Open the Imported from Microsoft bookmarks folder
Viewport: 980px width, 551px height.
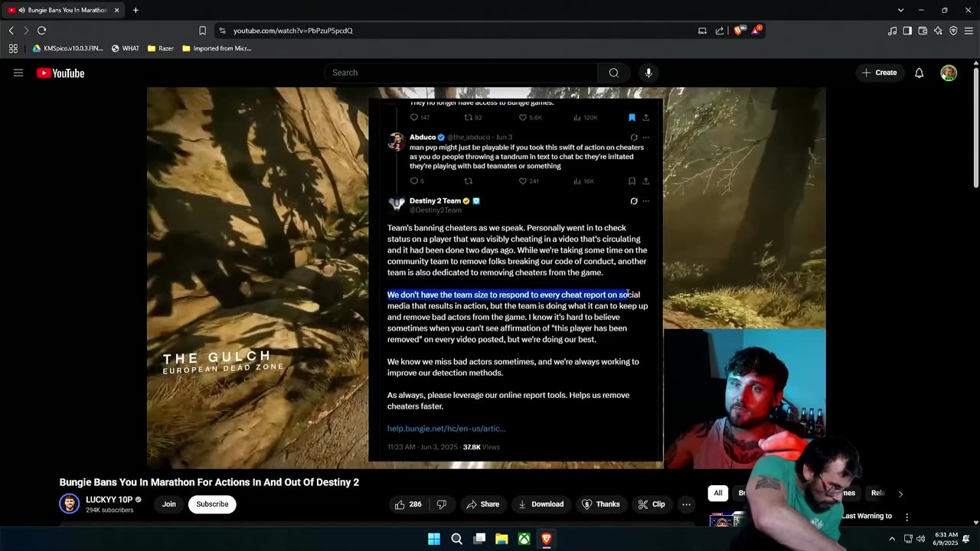pos(217,48)
